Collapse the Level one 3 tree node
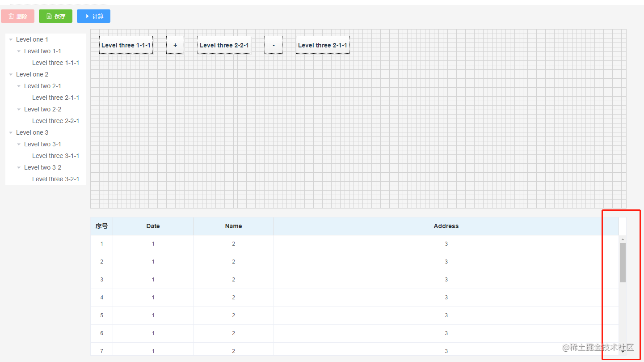Image resolution: width=644 pixels, height=362 pixels. click(x=11, y=133)
